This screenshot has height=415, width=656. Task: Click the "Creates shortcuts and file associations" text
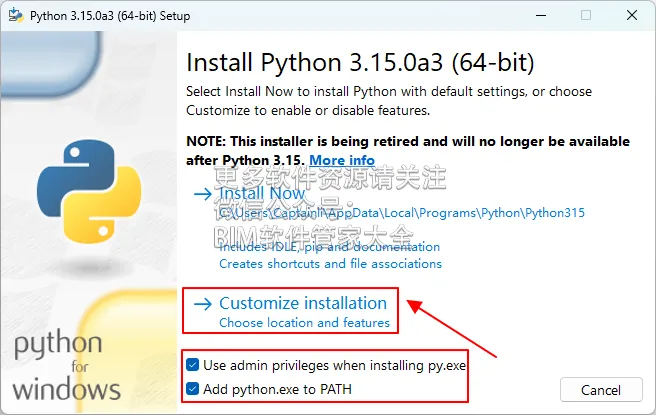tap(331, 264)
